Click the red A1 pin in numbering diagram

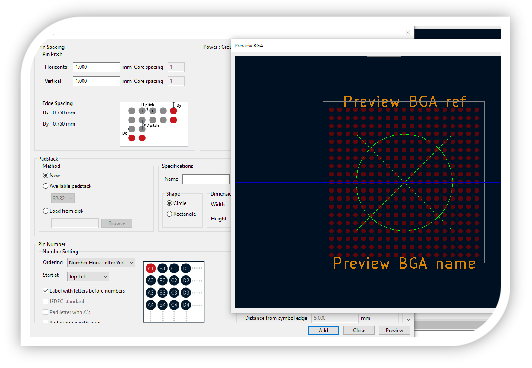tap(151, 268)
